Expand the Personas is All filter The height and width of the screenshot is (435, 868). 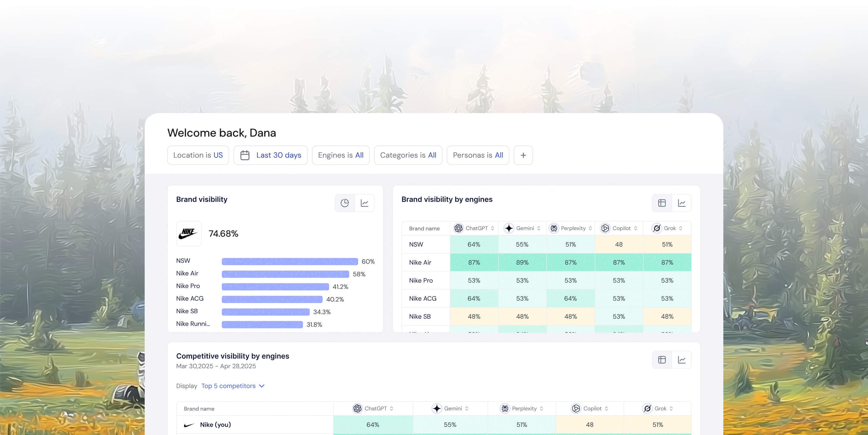[x=478, y=155]
